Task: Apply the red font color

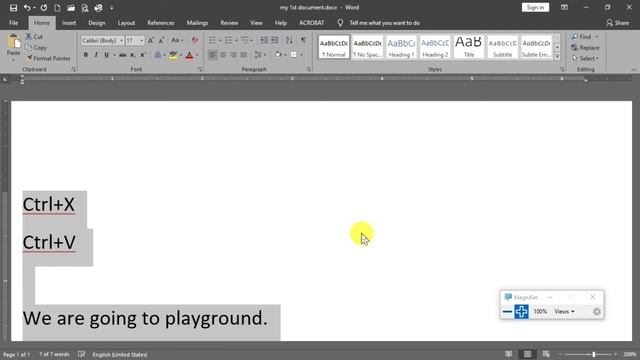Action: pyautogui.click(x=189, y=55)
